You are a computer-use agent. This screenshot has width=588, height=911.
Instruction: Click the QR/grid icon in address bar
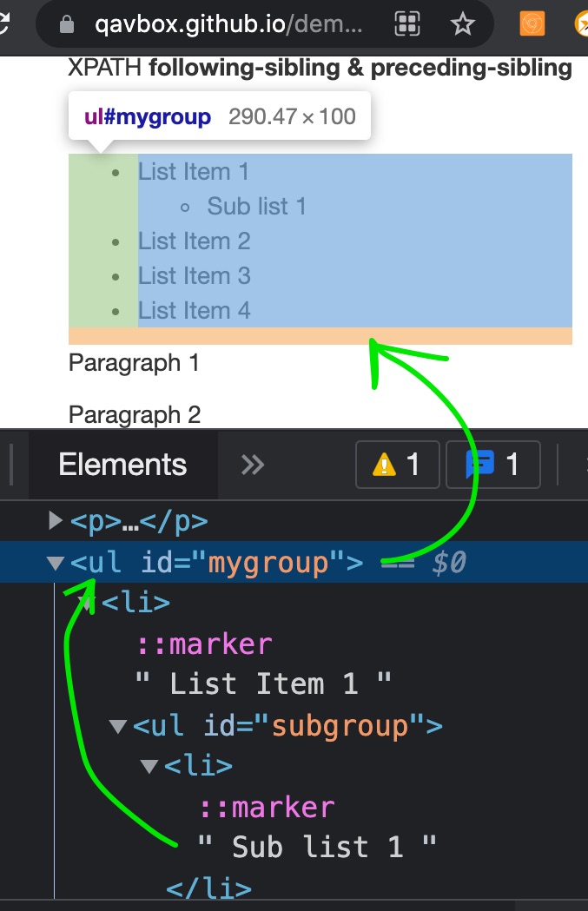coord(408,24)
